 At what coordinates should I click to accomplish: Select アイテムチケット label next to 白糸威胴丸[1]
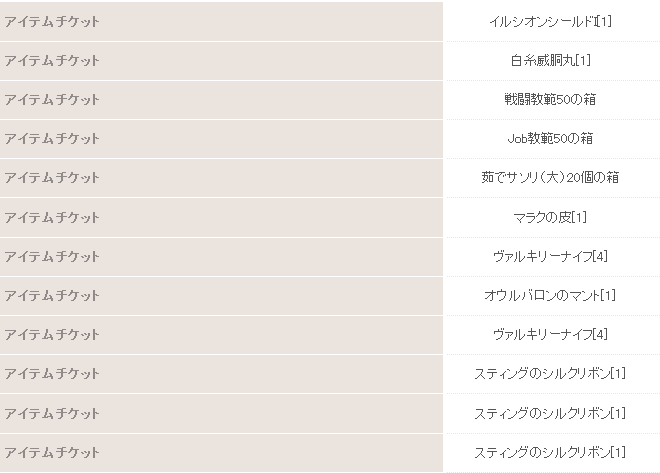tap(52, 60)
